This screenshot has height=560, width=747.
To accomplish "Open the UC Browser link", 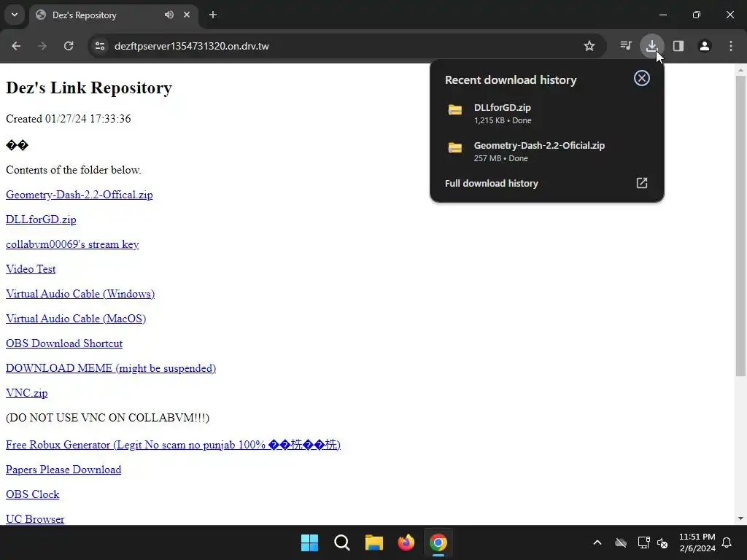I will (35, 519).
